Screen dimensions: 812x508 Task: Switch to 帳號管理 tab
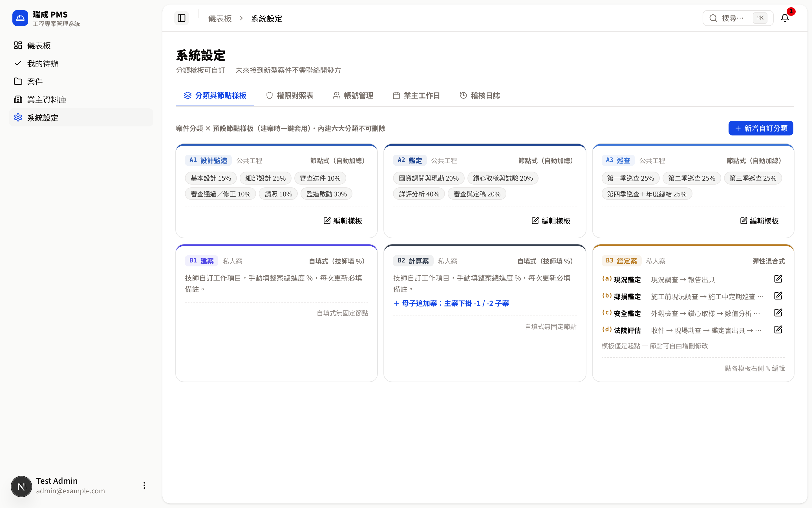[x=353, y=96]
